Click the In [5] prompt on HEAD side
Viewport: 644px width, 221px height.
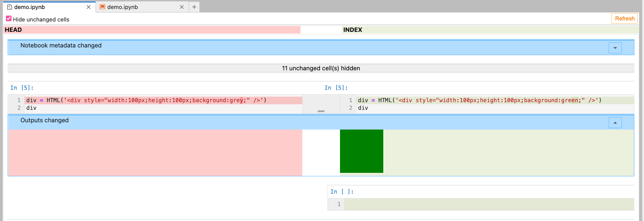click(22, 88)
